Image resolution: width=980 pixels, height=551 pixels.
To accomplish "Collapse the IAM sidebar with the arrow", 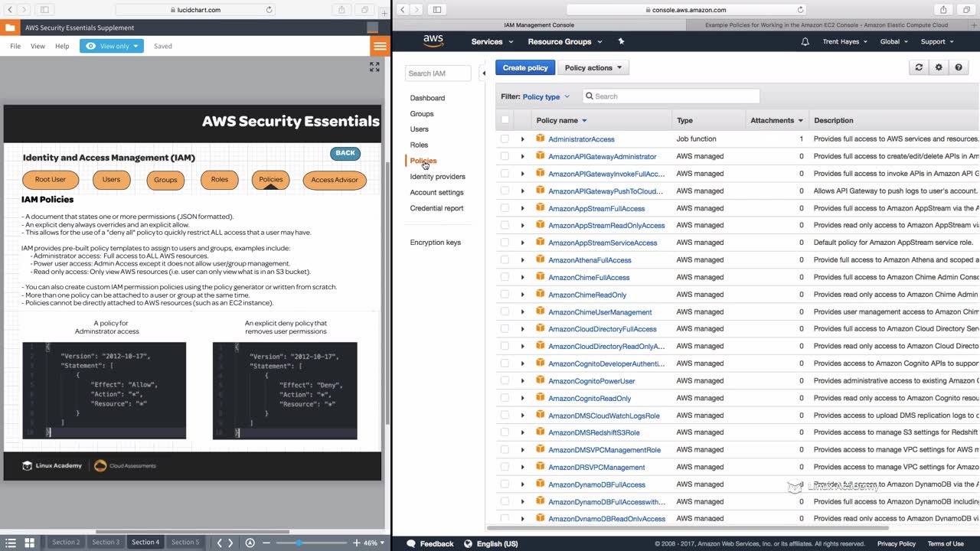I will (x=483, y=73).
